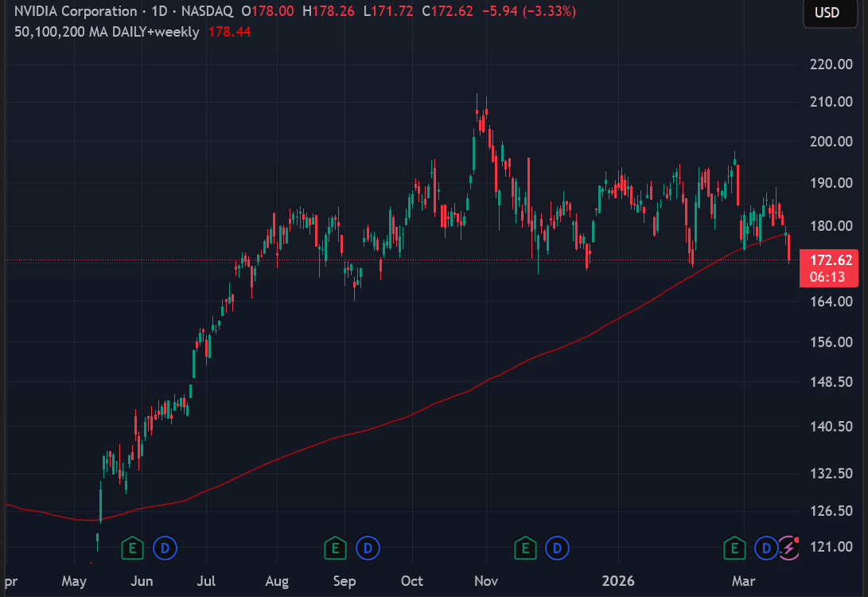Select the earnings marker in mid-November

click(x=524, y=548)
